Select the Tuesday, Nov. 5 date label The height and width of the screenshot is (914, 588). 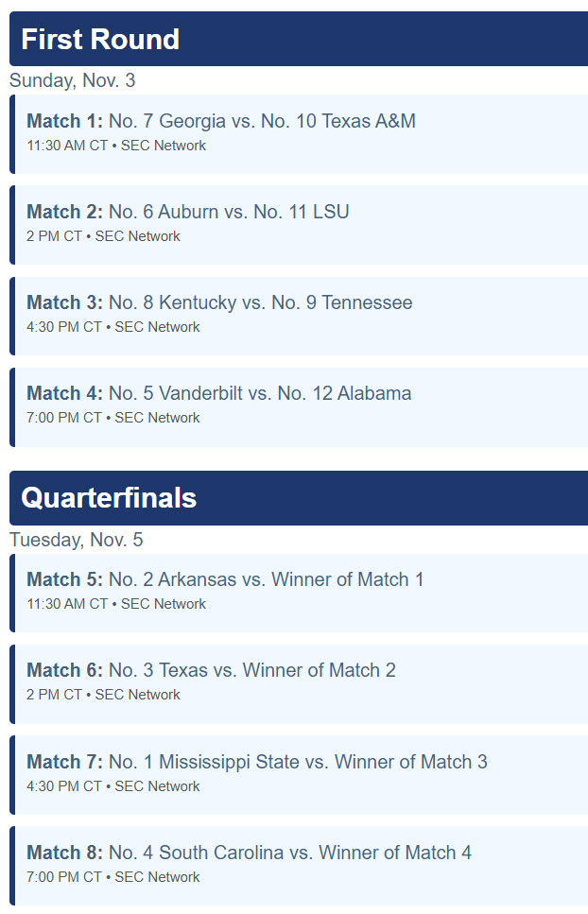point(76,540)
